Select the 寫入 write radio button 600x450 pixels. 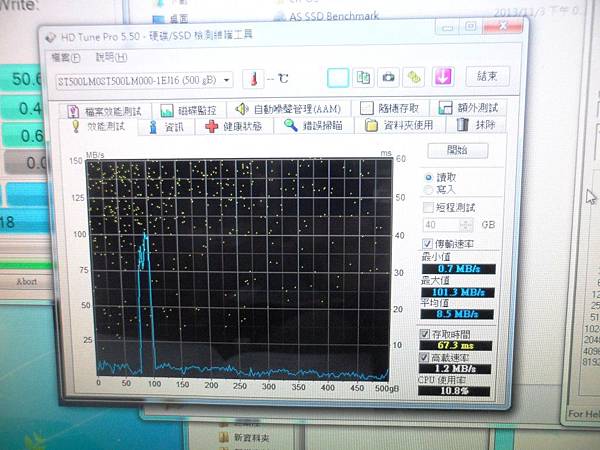pyautogui.click(x=428, y=189)
